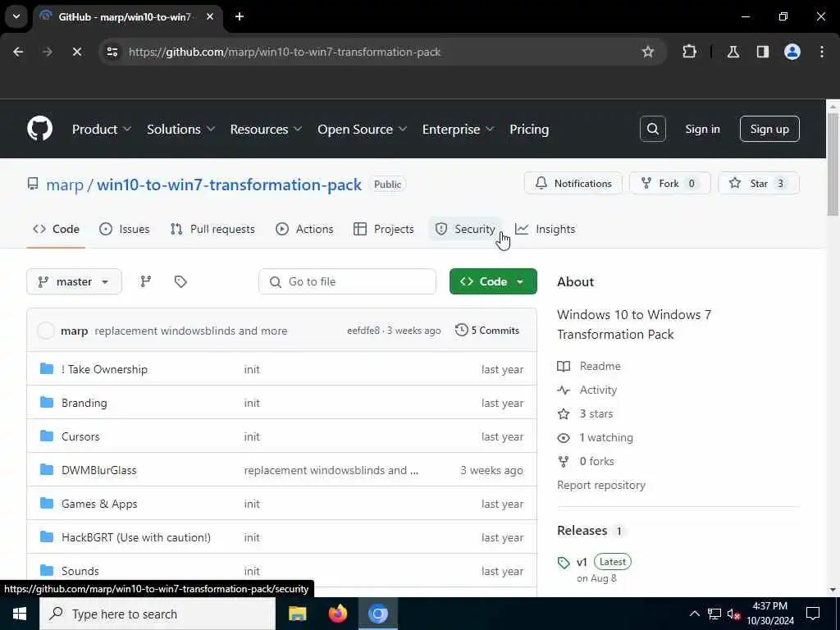Open the 5 Commits history link
This screenshot has width=840, height=630.
coord(487,330)
